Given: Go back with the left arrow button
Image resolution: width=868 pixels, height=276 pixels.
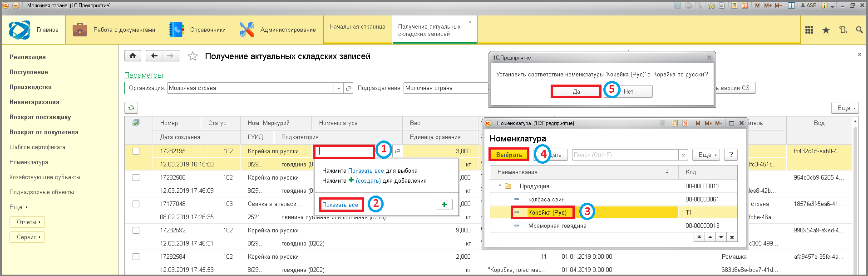Looking at the screenshot, I should (154, 56).
